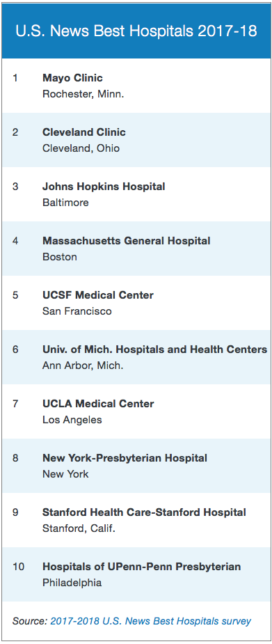Click the U.S. News Best Hospitals 2017-18 header
This screenshot has width=272, height=644.
point(136,31)
